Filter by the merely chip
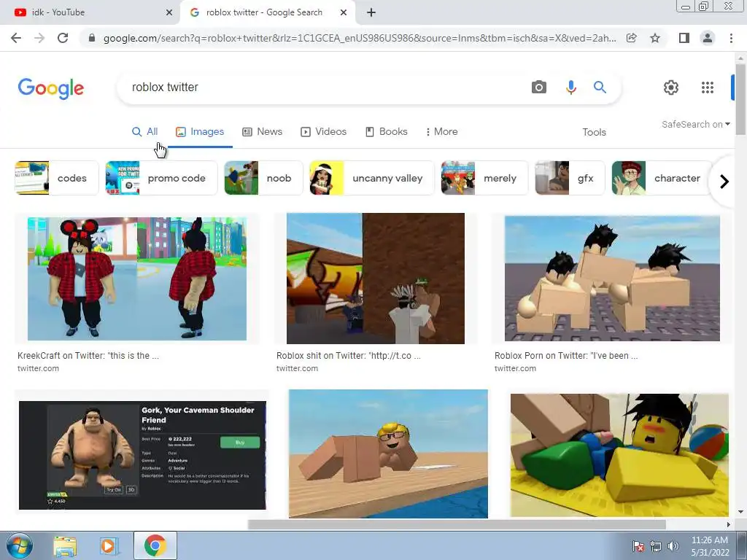747x560 pixels. coord(484,178)
